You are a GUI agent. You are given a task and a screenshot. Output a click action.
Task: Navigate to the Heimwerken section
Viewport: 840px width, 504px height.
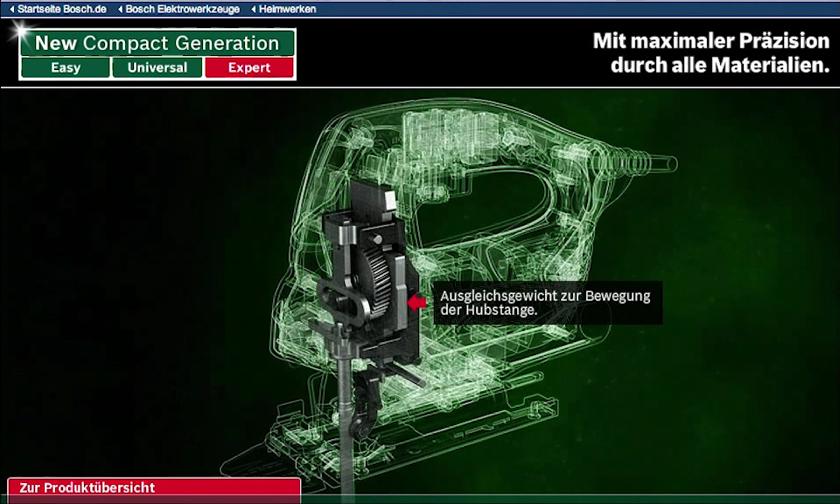point(288,10)
